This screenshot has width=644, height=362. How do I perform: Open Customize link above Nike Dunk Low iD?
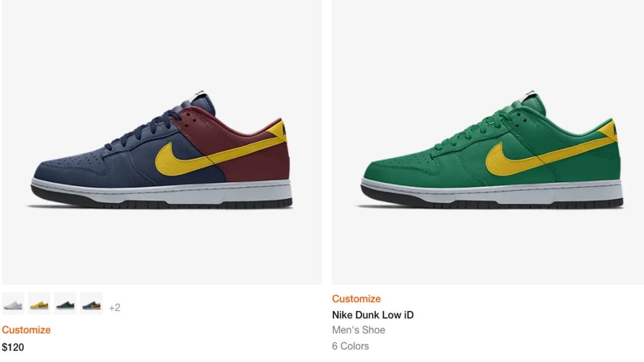[356, 299]
